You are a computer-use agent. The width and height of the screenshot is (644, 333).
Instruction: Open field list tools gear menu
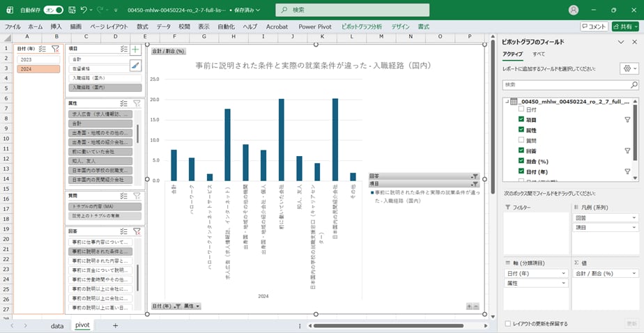[x=628, y=69]
